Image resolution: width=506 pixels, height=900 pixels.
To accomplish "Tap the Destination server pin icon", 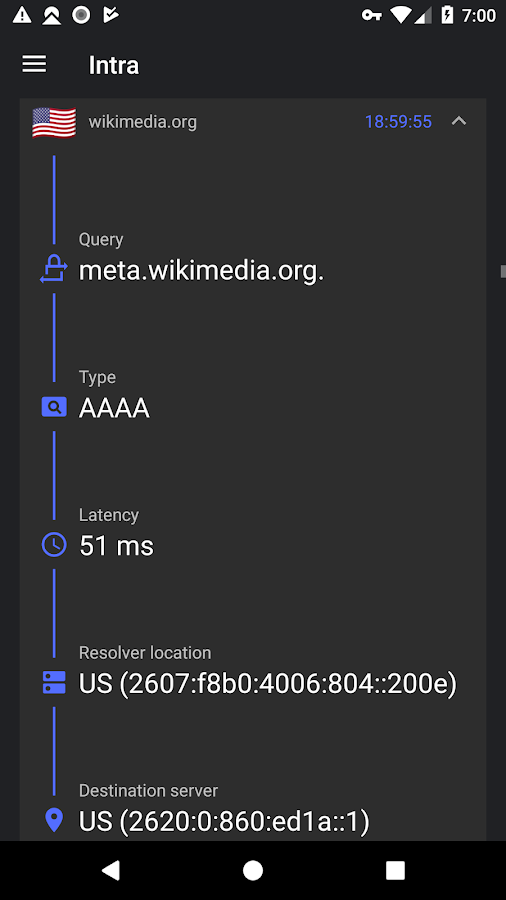I will pos(54,820).
